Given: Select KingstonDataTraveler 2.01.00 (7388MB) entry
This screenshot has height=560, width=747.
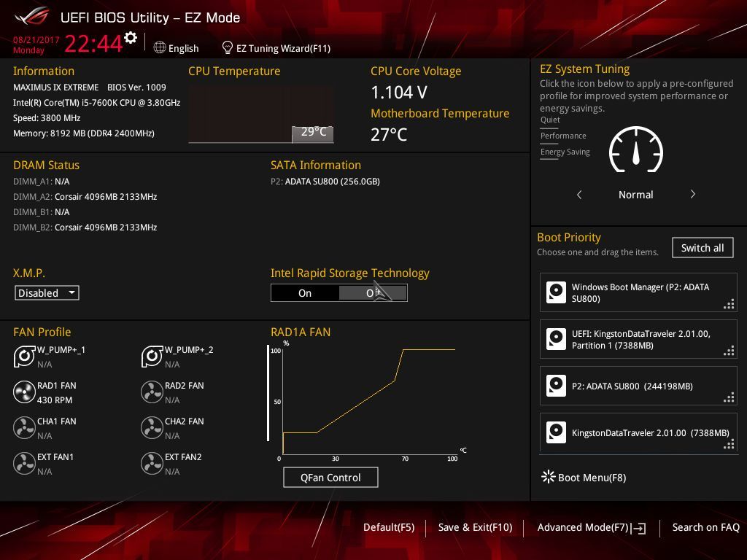Looking at the screenshot, I should tap(638, 432).
